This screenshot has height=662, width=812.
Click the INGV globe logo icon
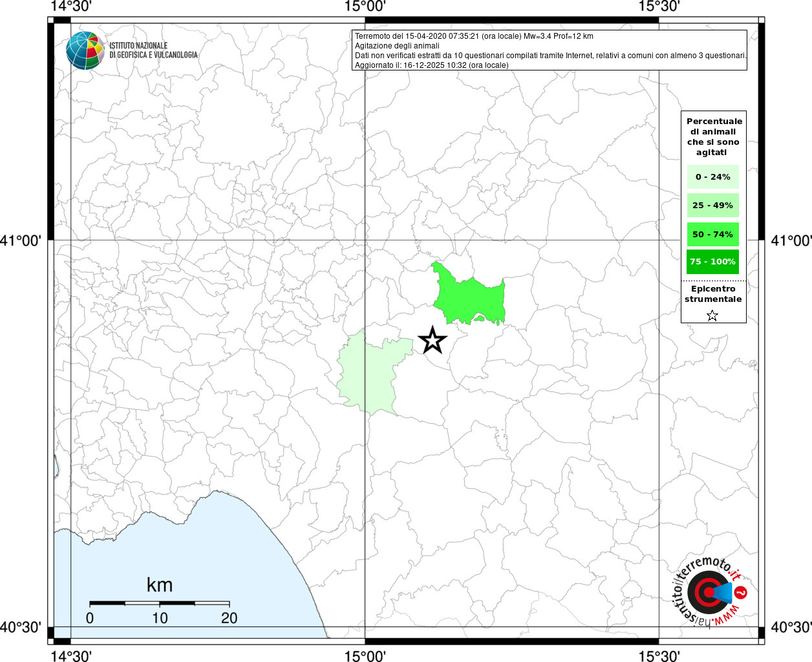85,50
